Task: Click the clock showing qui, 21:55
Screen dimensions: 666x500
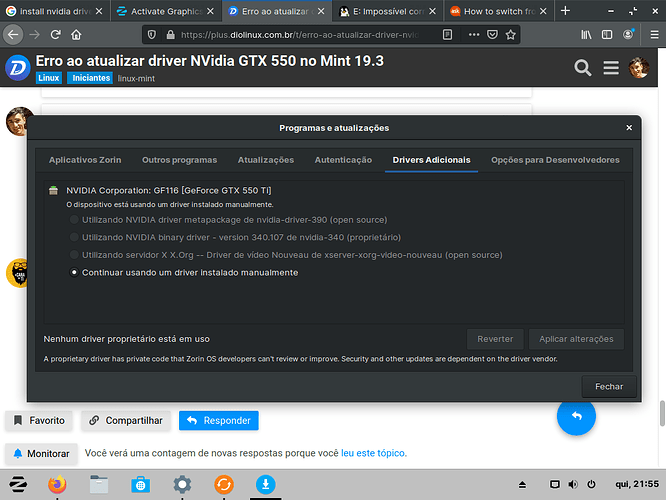Action: coord(637,484)
